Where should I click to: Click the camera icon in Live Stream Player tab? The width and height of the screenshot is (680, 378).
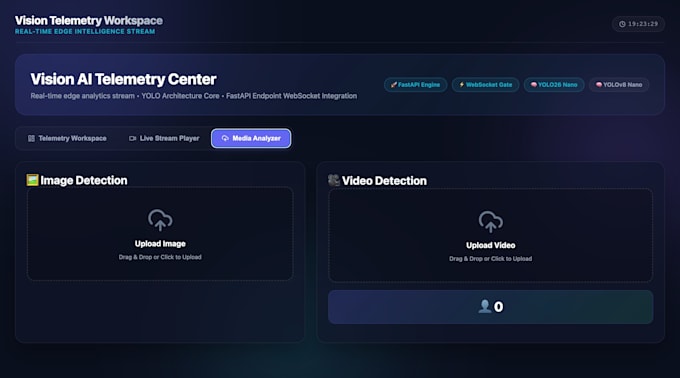click(133, 138)
